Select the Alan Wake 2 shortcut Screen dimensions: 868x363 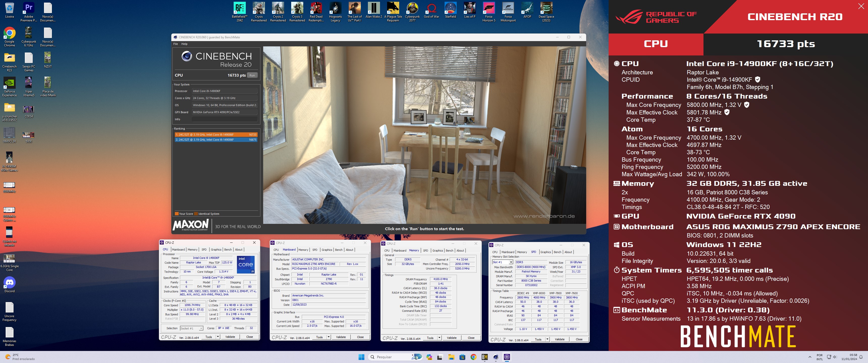[374, 10]
